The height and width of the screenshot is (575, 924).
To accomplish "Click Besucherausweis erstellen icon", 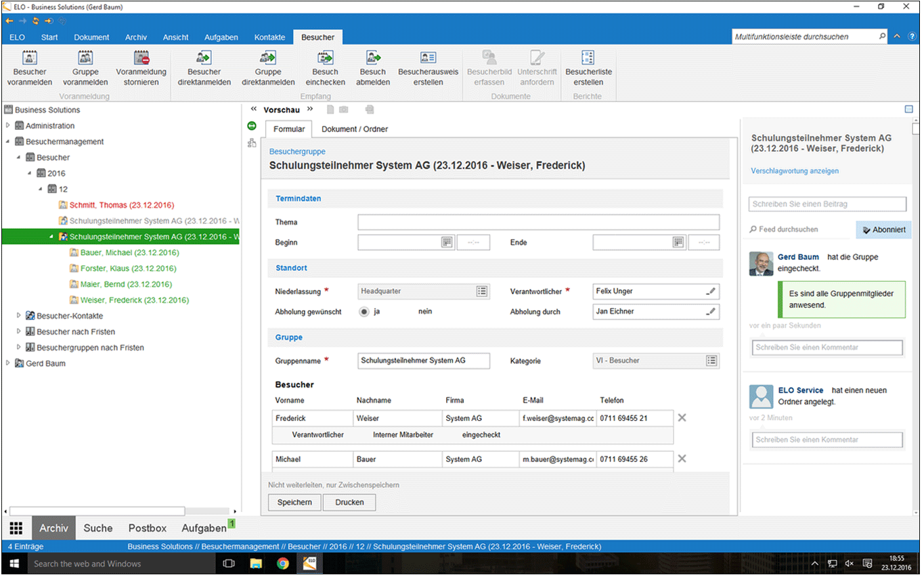I will click(x=428, y=58).
